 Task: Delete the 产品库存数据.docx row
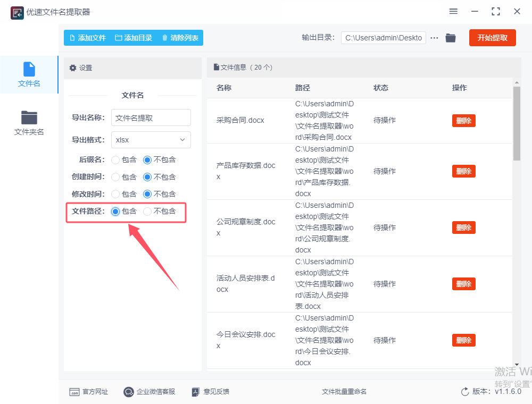(x=463, y=171)
